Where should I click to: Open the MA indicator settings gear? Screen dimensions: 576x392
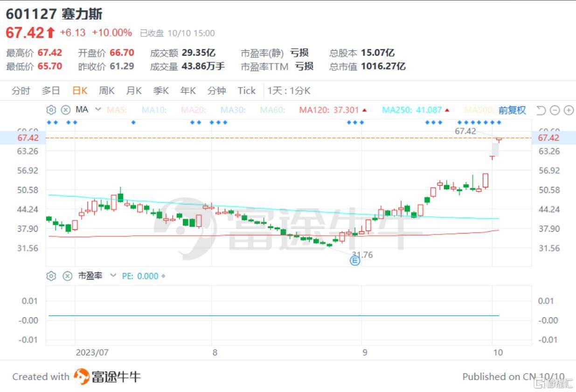(x=51, y=110)
